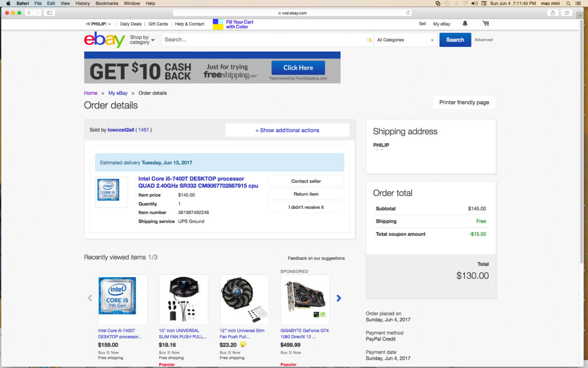
Task: Open the History menu
Action: pos(83,3)
